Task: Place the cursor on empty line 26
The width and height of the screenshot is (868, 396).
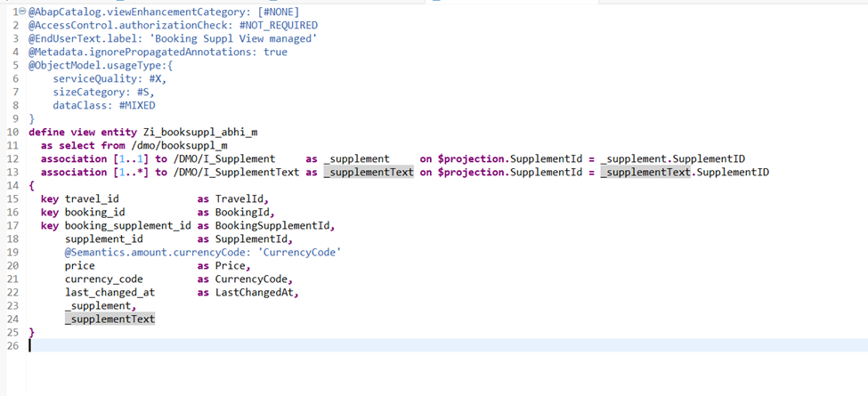Action: (x=447, y=345)
